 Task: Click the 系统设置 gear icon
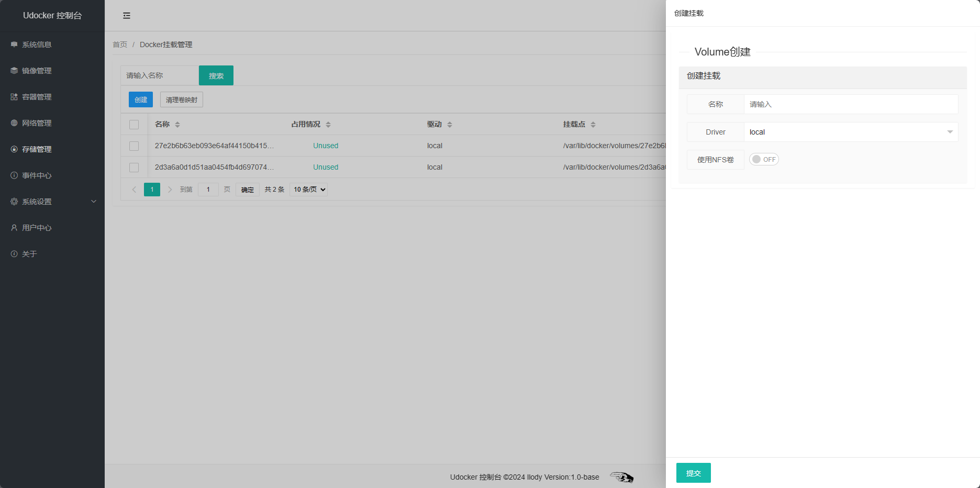tap(14, 202)
